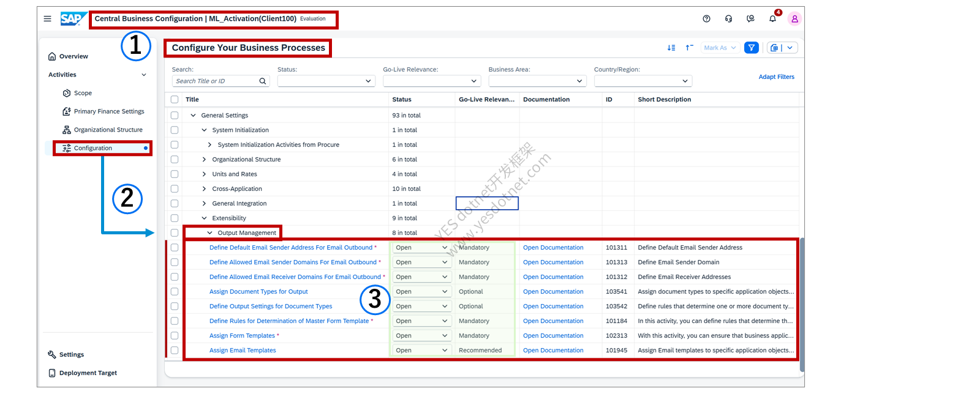Viewport: 980px width, 394px height.
Task: Check the General Settings row checkbox
Action: (175, 116)
